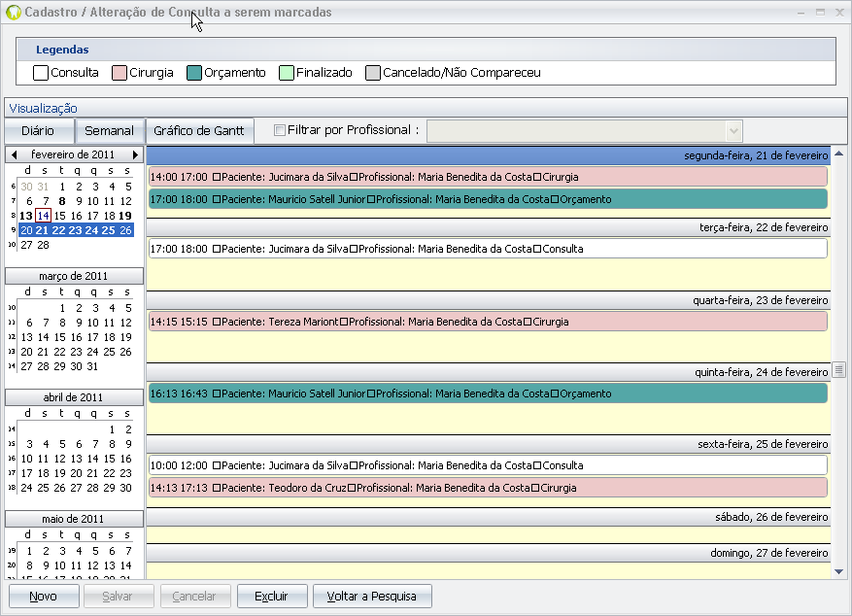852x616 pixels.
Task: Click the fevereiro de 2011 month title
Action: [73, 154]
